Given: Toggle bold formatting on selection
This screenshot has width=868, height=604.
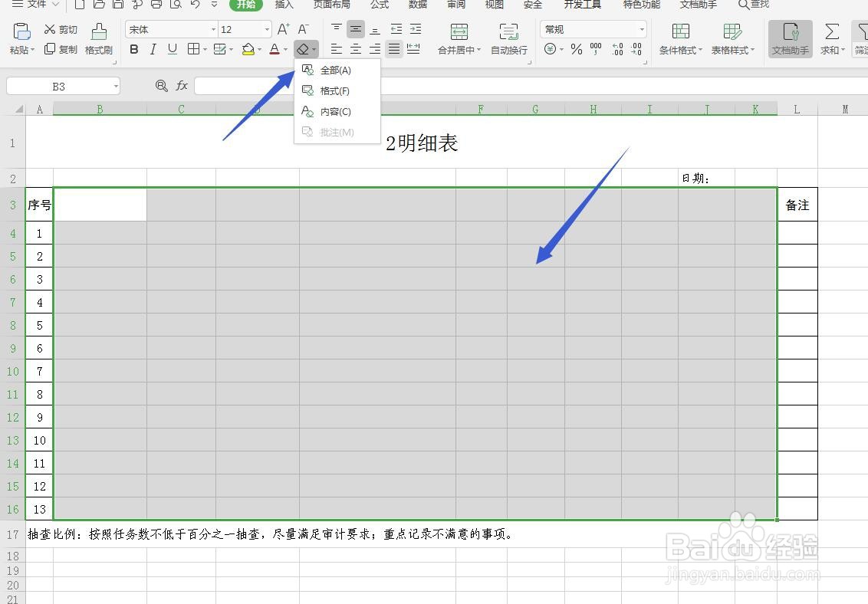Looking at the screenshot, I should [133, 49].
